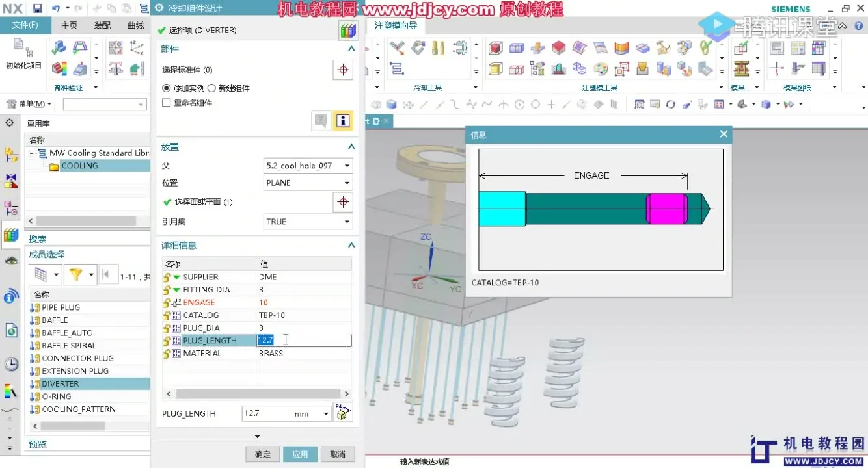Open the position PLANE dropdown
Viewport: 868px width, 468px height.
(x=308, y=183)
